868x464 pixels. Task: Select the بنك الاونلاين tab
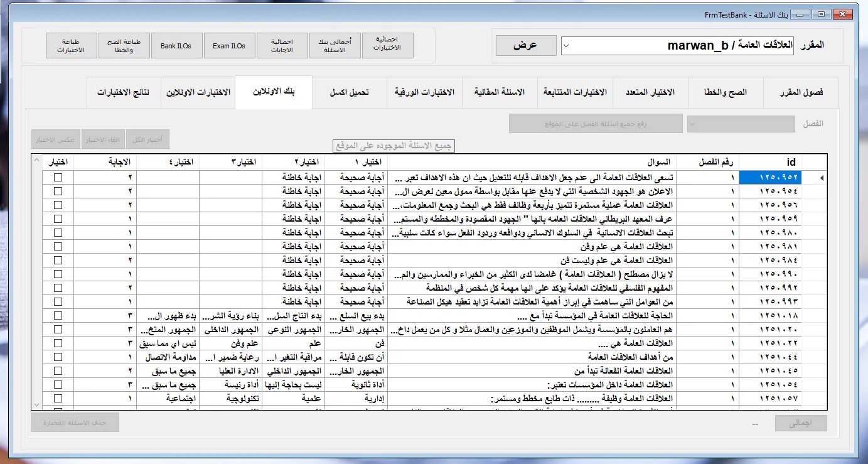tap(274, 92)
